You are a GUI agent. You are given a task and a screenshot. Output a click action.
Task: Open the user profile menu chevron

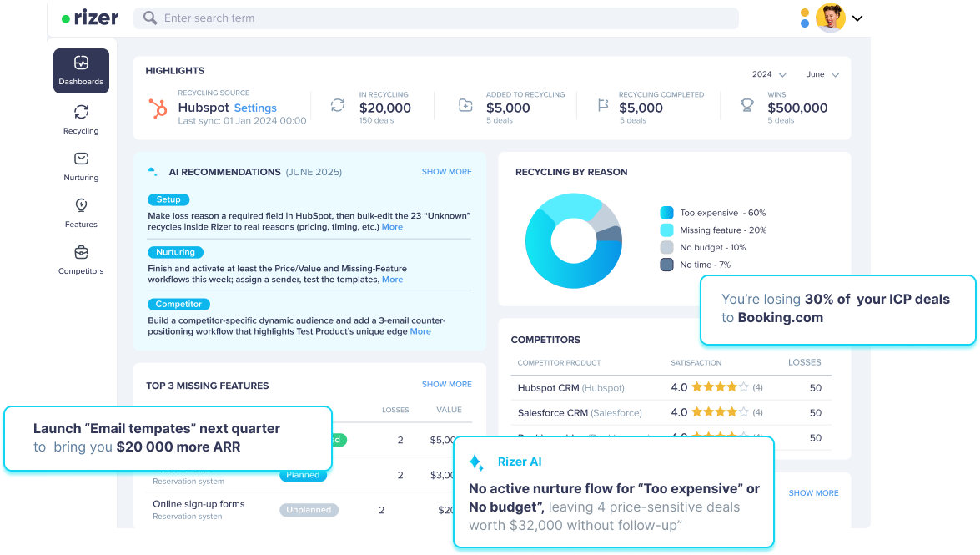point(857,18)
